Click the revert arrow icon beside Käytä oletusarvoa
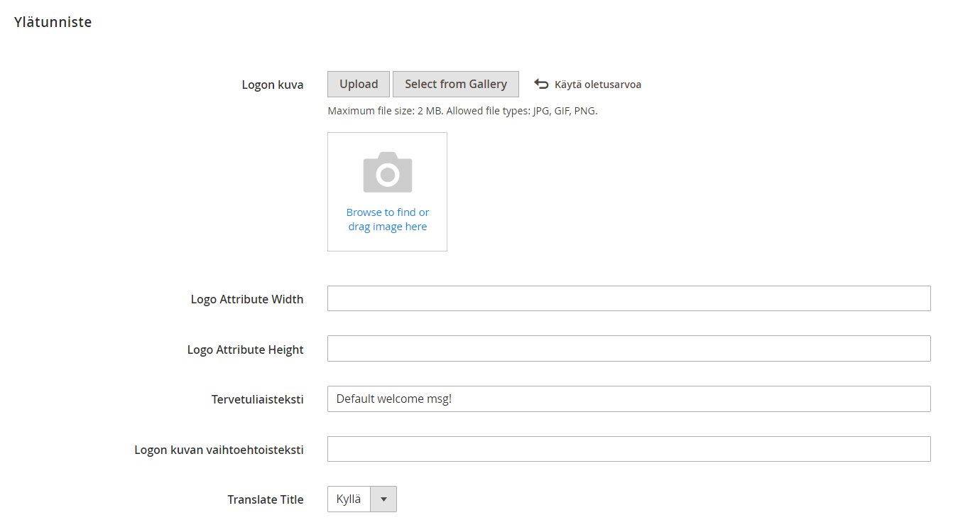Image resolution: width=980 pixels, height=525 pixels. click(x=541, y=85)
